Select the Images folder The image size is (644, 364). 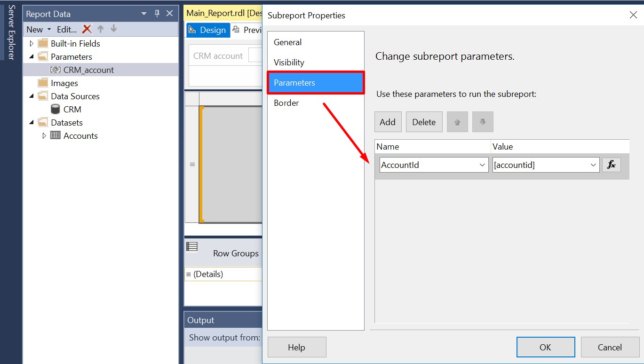(64, 83)
